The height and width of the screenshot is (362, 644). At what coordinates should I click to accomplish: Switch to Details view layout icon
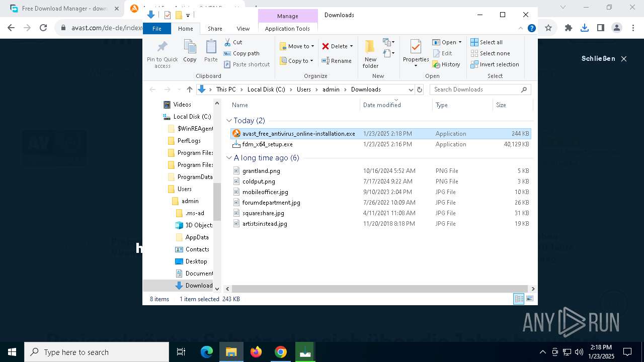[518, 299]
